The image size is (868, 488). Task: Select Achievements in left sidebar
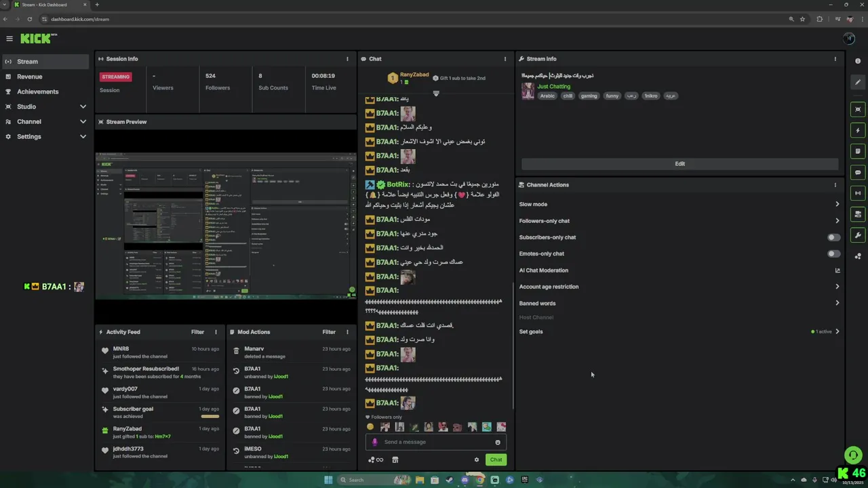click(x=45, y=91)
